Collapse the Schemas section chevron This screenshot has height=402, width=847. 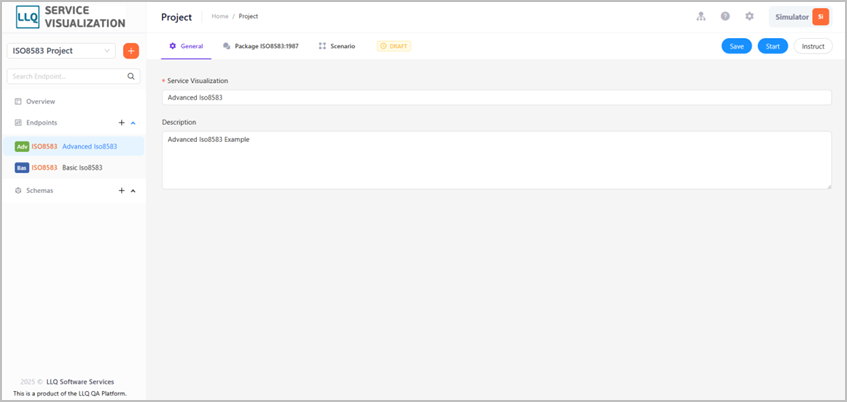click(133, 191)
